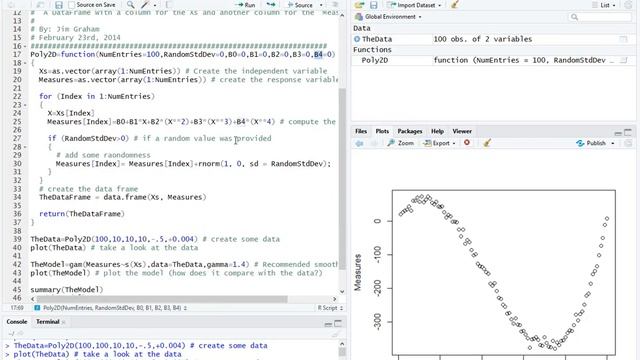Open function navigator Poly2D in status bar
The width and height of the screenshot is (640, 360).
point(111,308)
